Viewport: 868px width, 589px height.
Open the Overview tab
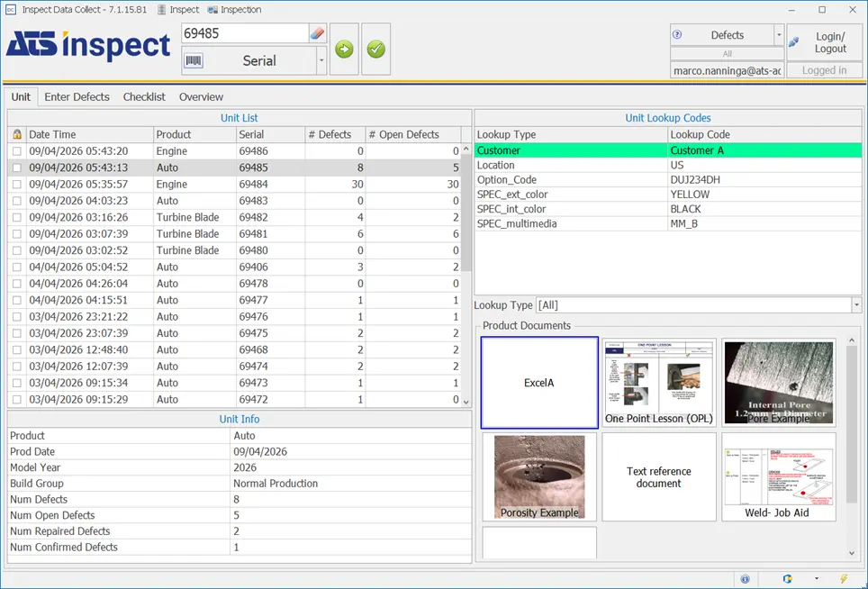pos(201,97)
